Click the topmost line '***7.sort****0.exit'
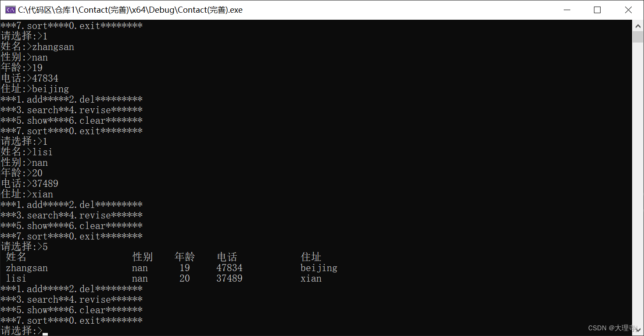Viewport: 644px width, 336px height. point(72,26)
